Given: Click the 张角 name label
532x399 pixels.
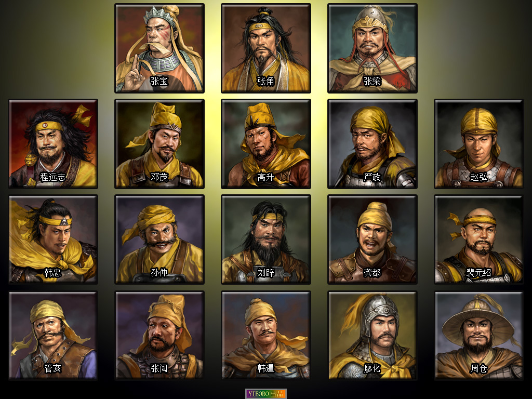Looking at the screenshot, I should click(265, 81).
